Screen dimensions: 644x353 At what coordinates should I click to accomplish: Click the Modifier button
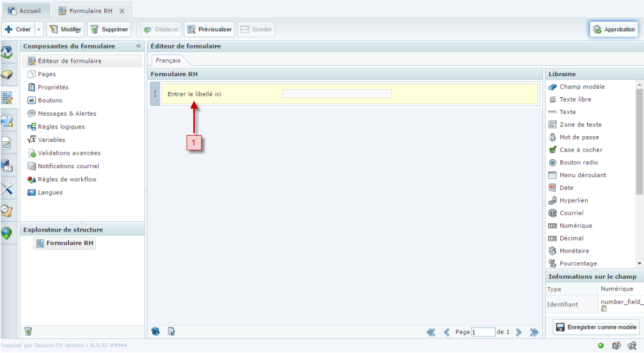[65, 29]
